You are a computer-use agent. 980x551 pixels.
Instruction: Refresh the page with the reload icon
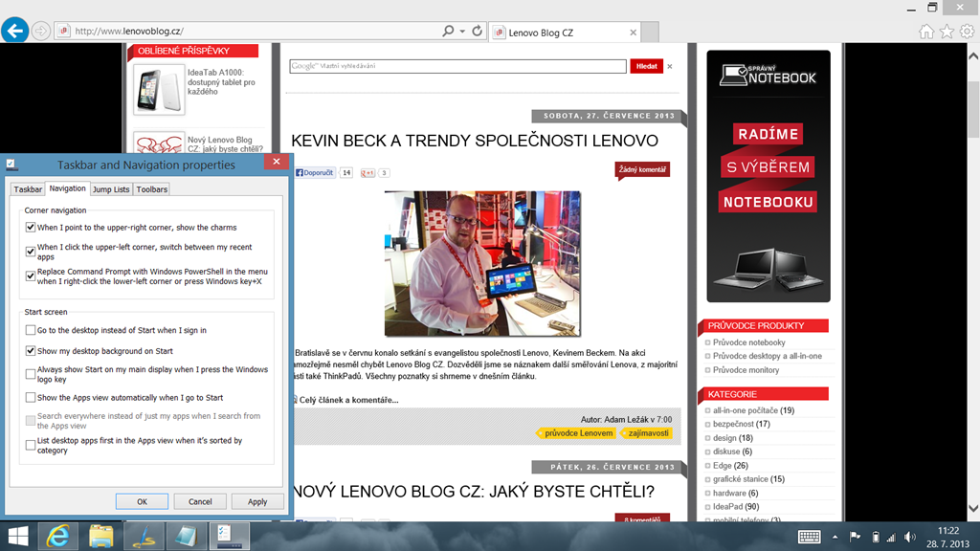point(478,31)
